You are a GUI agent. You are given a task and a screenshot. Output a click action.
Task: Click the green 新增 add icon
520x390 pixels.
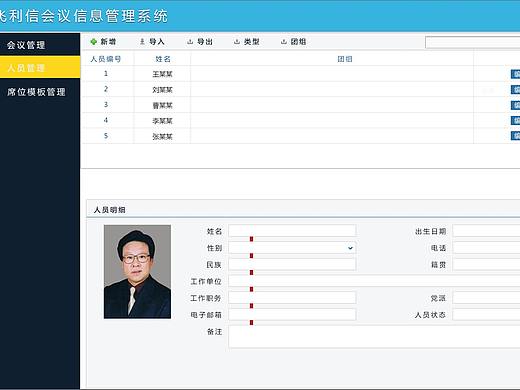click(94, 42)
